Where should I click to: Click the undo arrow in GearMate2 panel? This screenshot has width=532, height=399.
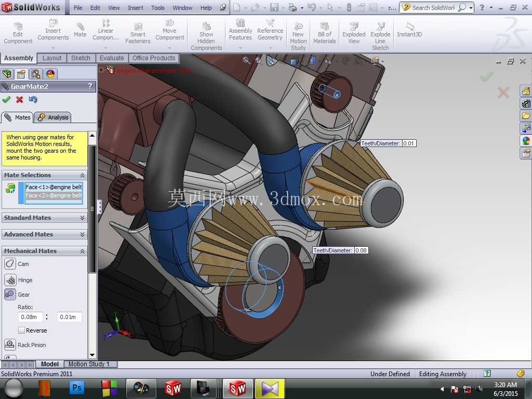33,99
